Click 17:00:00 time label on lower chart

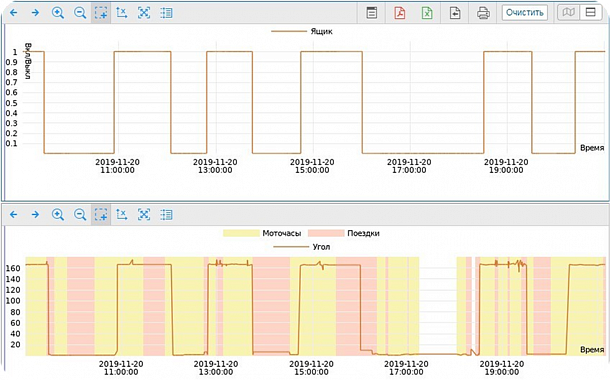click(x=406, y=368)
